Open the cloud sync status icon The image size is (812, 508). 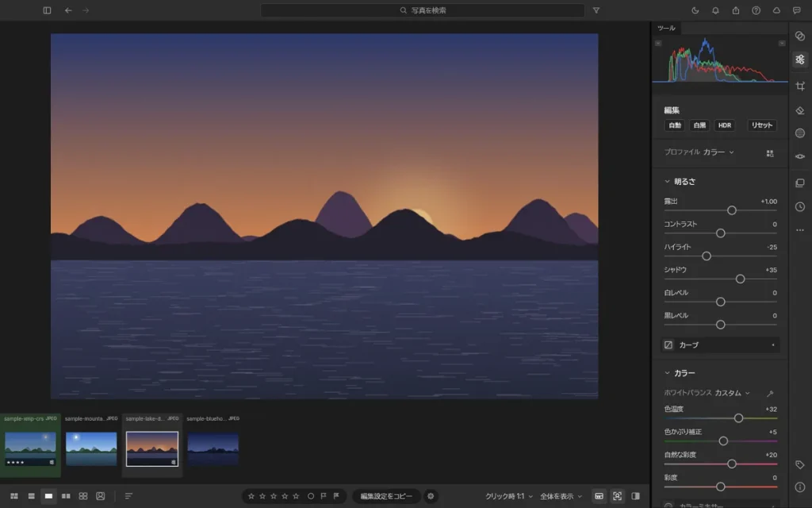coord(776,10)
